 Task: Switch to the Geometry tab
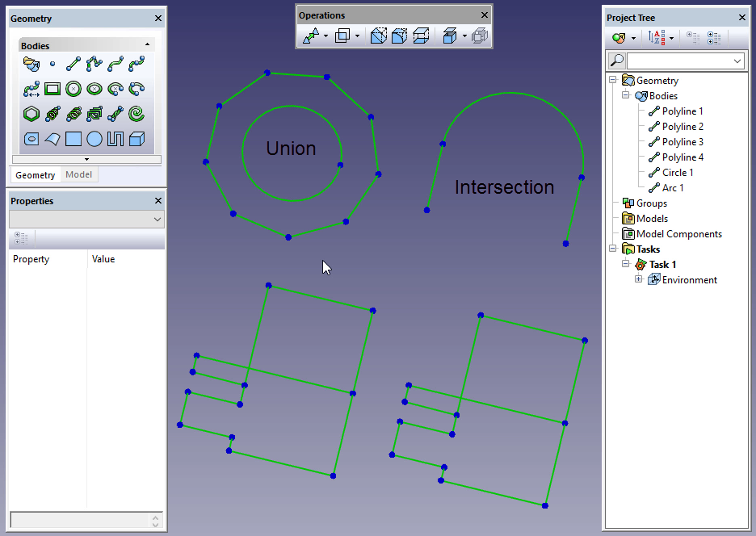point(36,175)
